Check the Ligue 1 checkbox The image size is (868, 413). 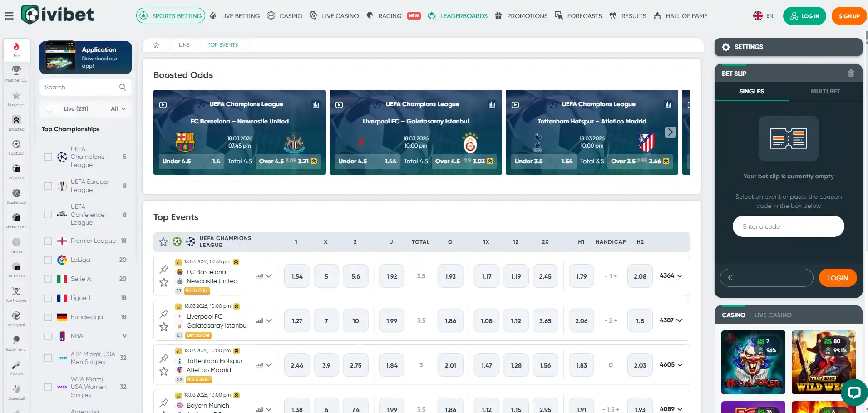click(48, 298)
